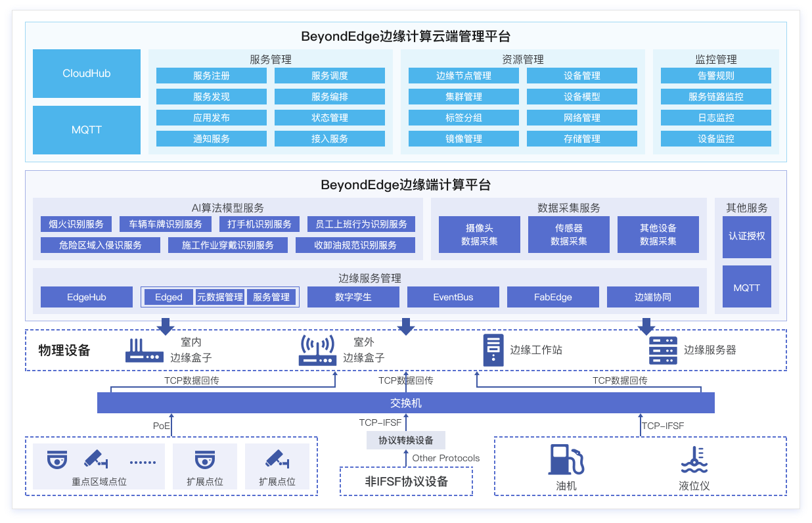
Task: Select the 服务调度 box
Action: click(x=330, y=76)
